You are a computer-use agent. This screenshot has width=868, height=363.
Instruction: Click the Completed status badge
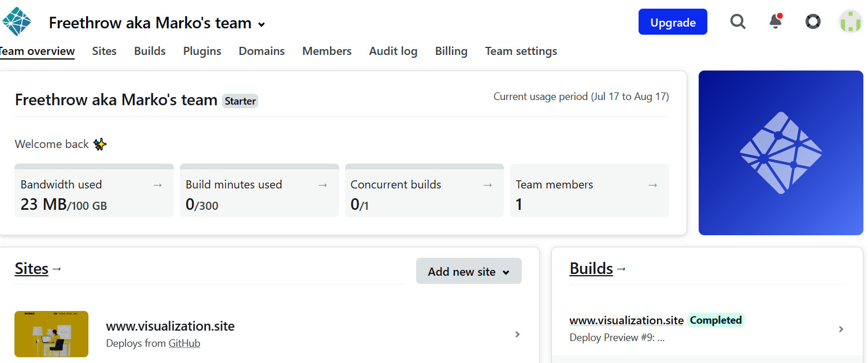[716, 320]
